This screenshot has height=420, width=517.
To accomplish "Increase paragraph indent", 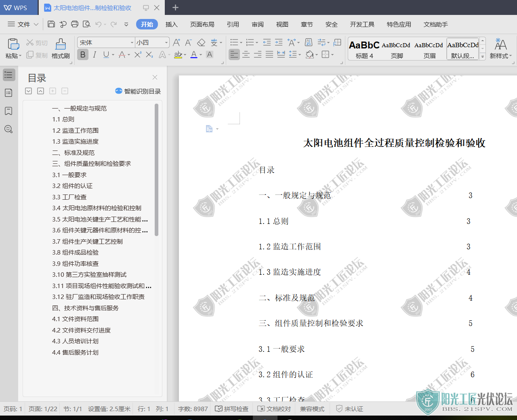I will [279, 42].
